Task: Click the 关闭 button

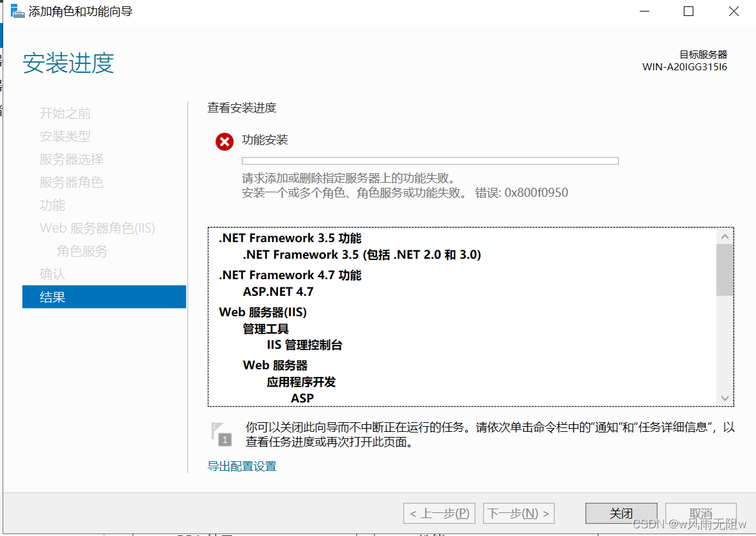Action: click(x=621, y=513)
